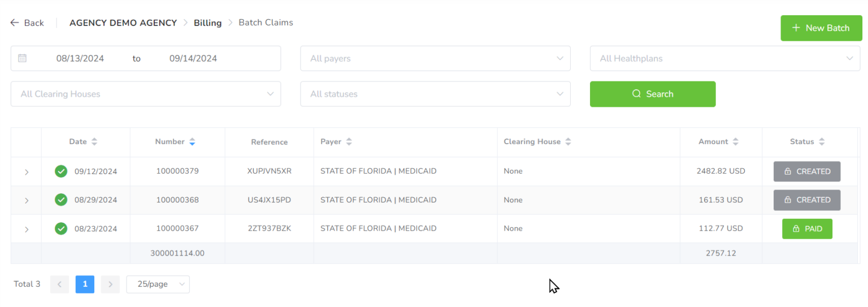868x307 pixels.
Task: Click the start date 08/13/2024 field
Action: point(80,58)
